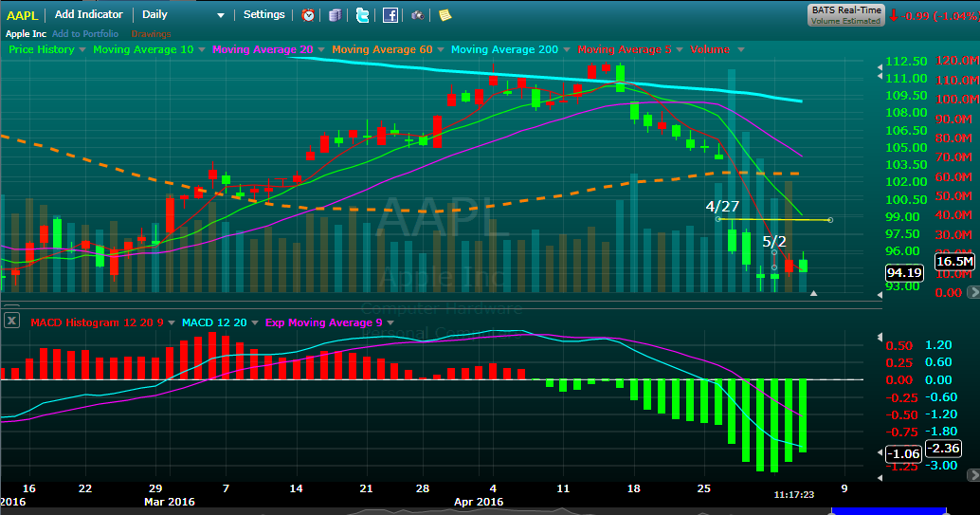Click the white triangle below price scale
The image size is (980, 515).
(x=814, y=294)
